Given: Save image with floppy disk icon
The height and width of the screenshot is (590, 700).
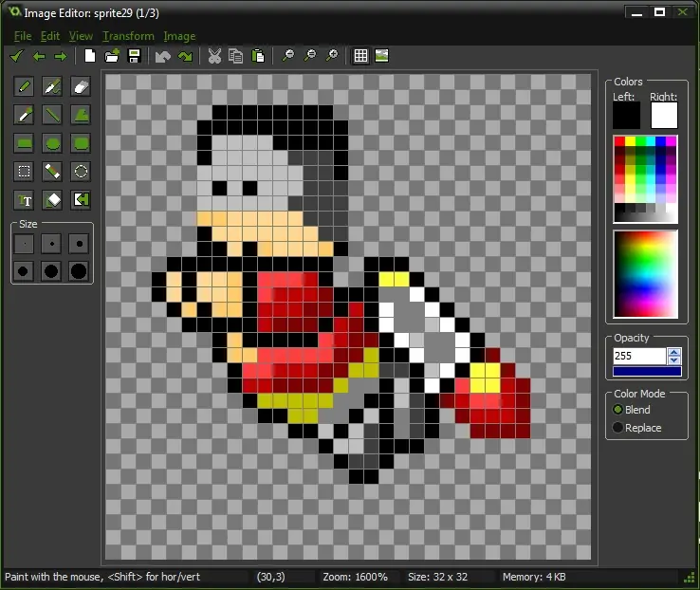Looking at the screenshot, I should tap(134, 56).
